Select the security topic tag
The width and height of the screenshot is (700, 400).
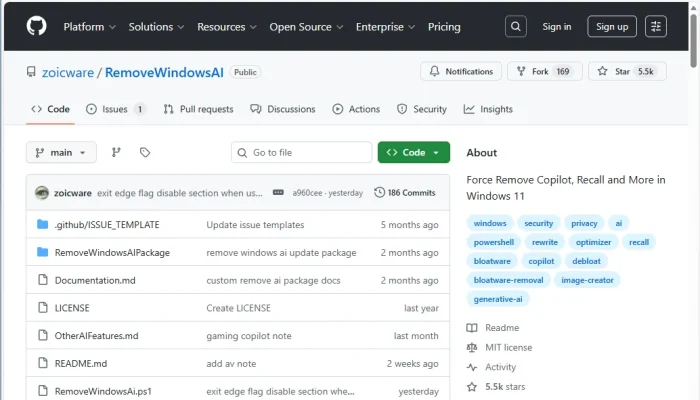coord(538,223)
